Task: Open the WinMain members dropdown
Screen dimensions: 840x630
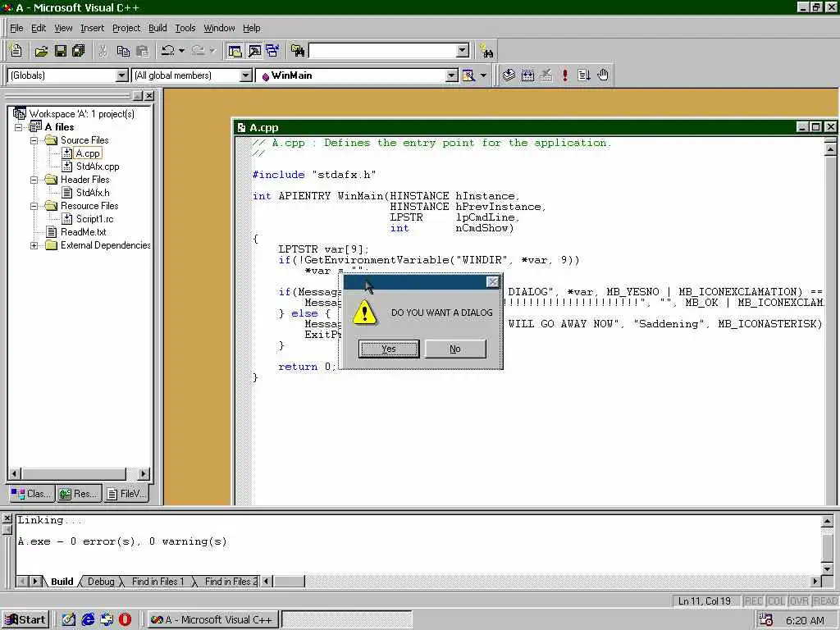Action: pos(452,75)
